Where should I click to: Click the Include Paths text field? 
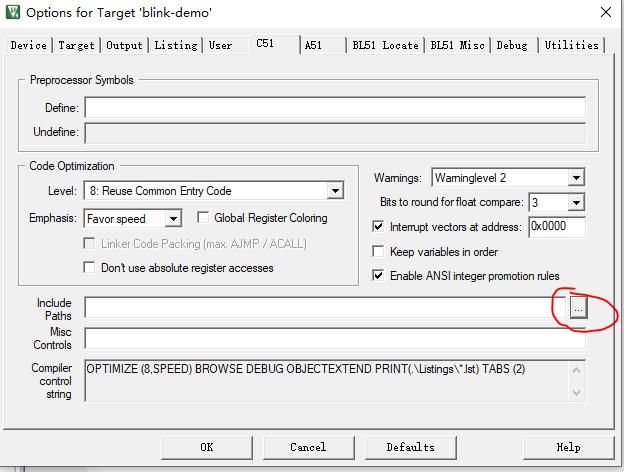[x=326, y=308]
